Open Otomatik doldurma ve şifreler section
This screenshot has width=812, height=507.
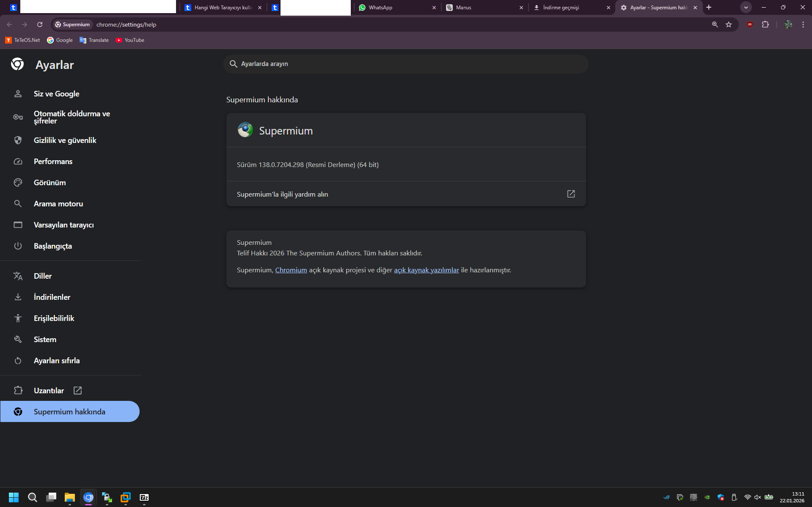tap(70, 117)
